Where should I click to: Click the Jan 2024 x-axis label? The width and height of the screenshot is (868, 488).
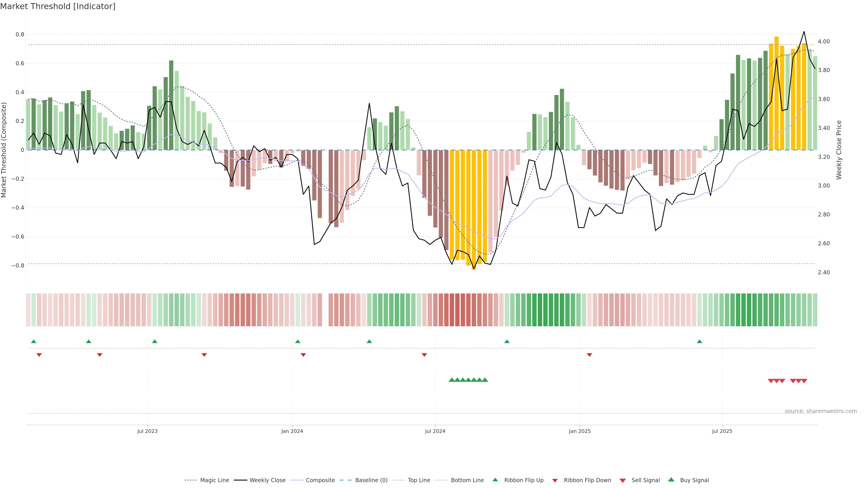[x=292, y=431]
